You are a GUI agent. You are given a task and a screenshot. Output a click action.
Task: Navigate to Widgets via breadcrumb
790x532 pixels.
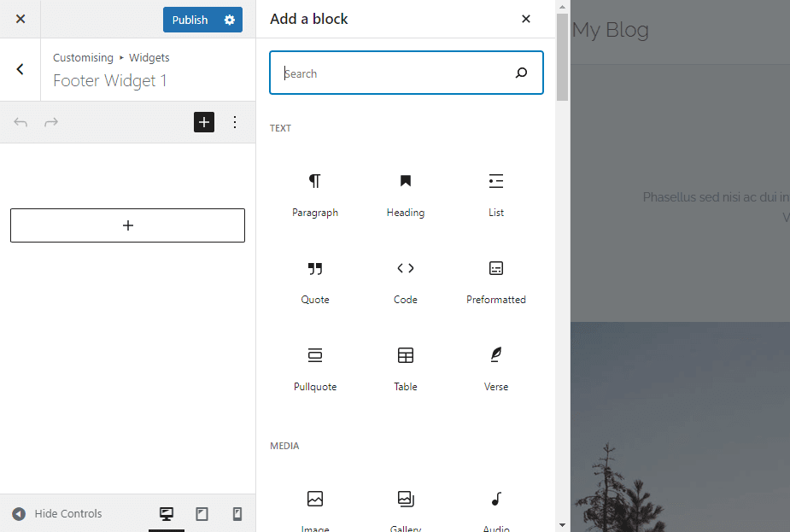149,57
